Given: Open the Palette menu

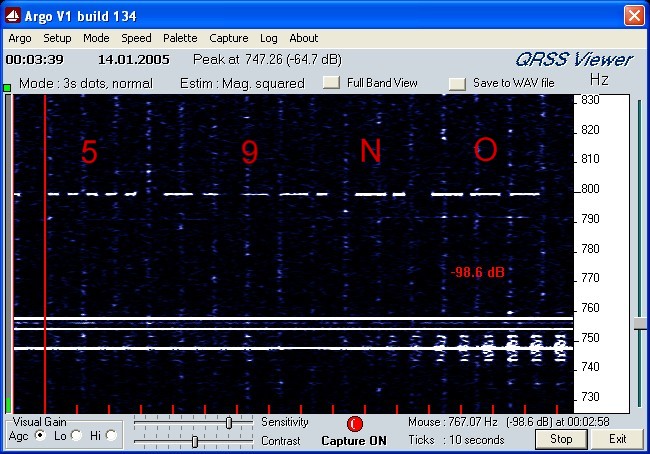Looking at the screenshot, I should coord(180,38).
